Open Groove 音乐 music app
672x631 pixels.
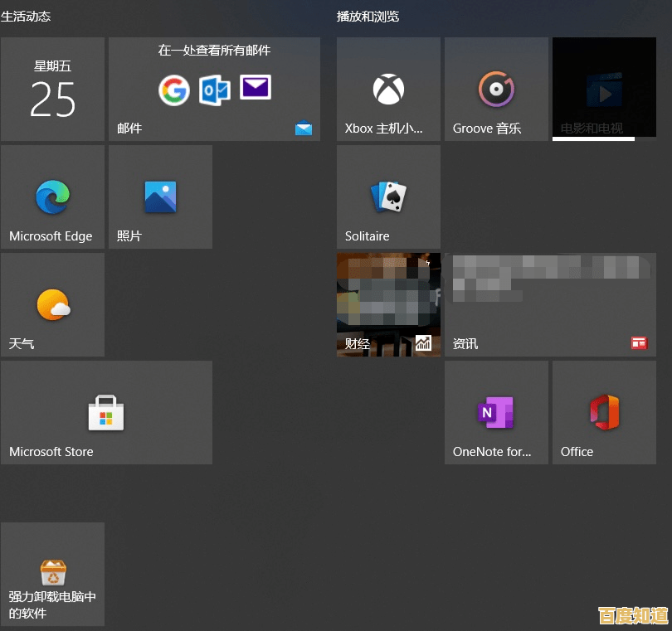coord(496,90)
